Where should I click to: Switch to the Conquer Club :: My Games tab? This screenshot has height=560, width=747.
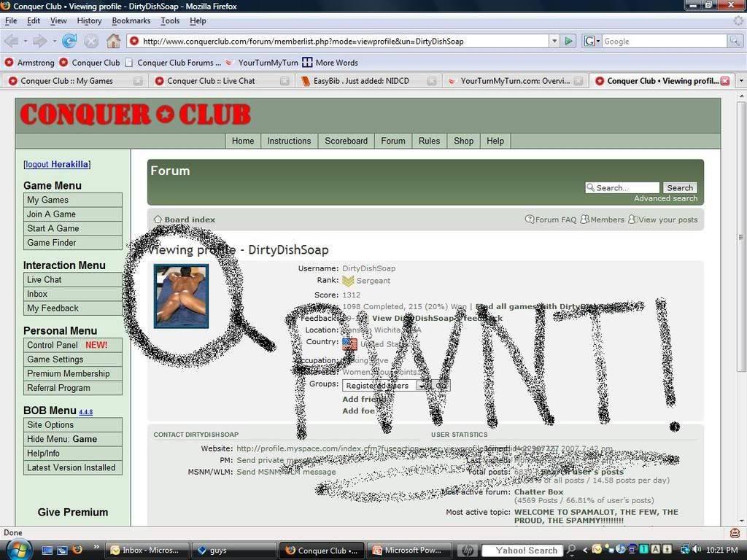(x=74, y=81)
